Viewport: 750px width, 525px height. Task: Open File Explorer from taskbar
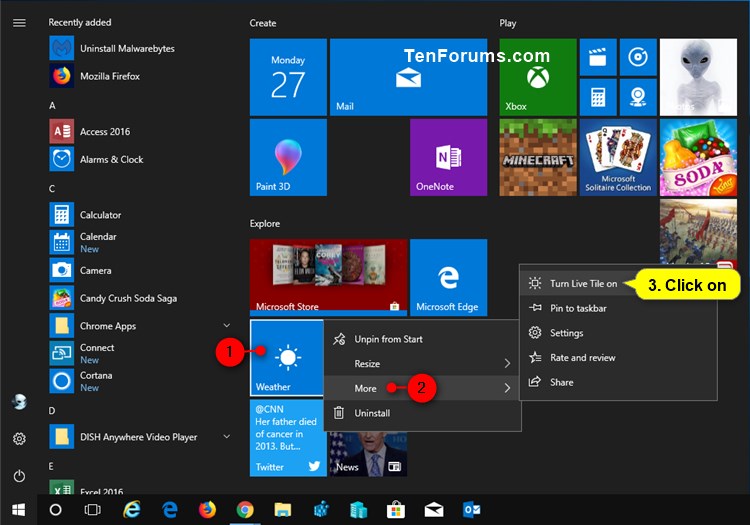pos(283,510)
